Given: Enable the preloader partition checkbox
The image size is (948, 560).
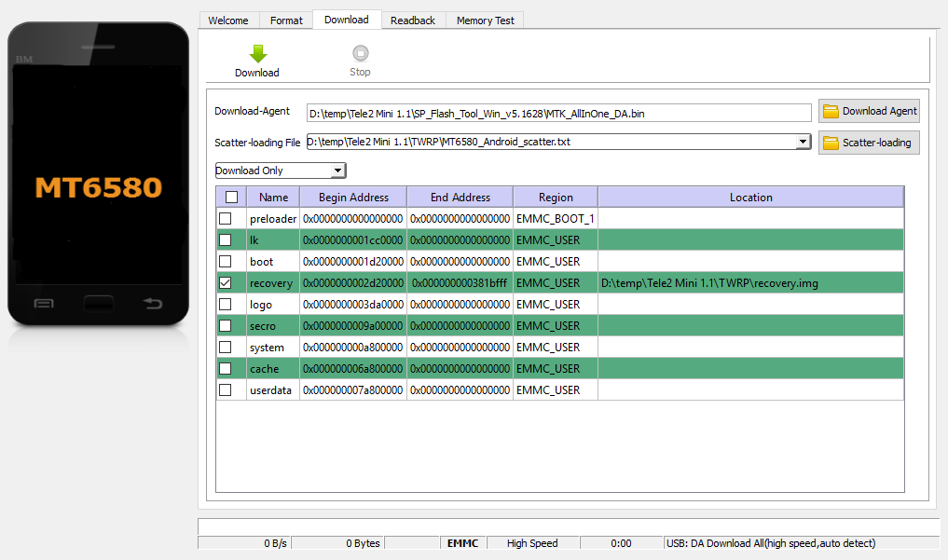Looking at the screenshot, I should (225, 218).
